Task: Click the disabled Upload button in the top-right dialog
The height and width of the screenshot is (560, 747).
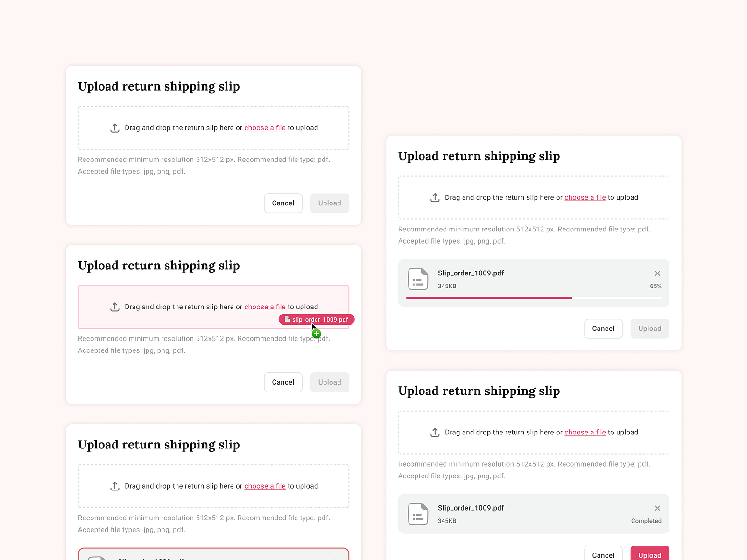Action: [649, 329]
